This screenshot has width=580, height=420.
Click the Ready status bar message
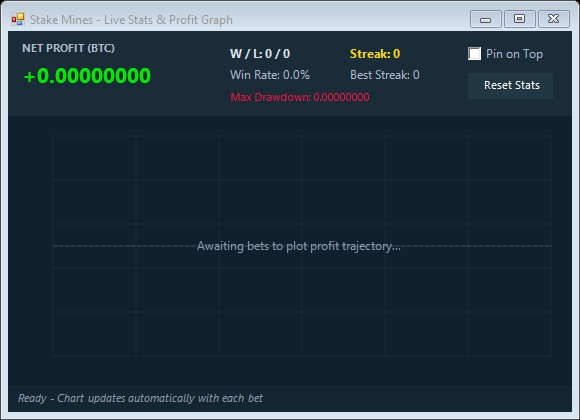pyautogui.click(x=140, y=398)
